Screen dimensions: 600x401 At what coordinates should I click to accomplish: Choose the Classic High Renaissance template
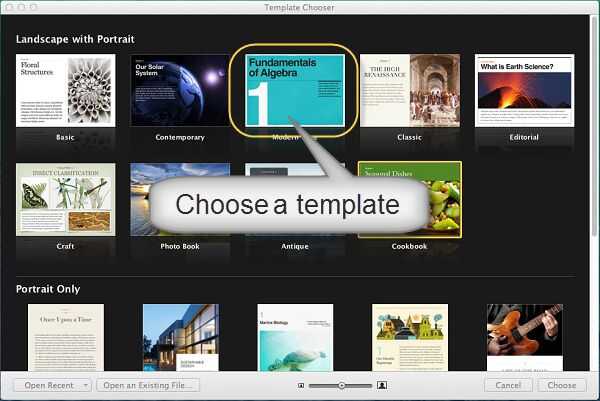pyautogui.click(x=410, y=90)
